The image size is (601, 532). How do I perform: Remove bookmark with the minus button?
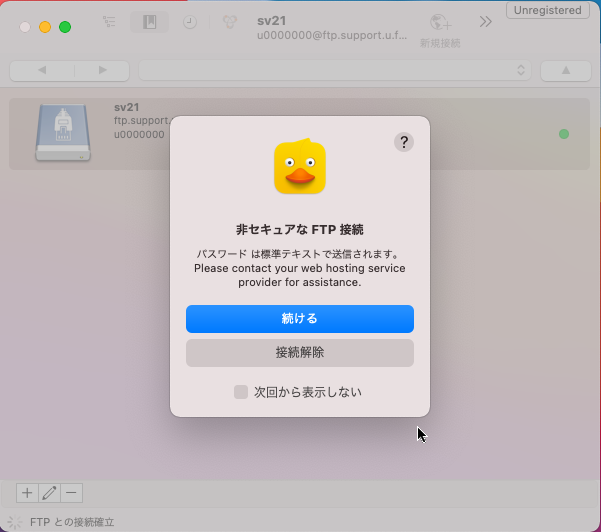(71, 493)
